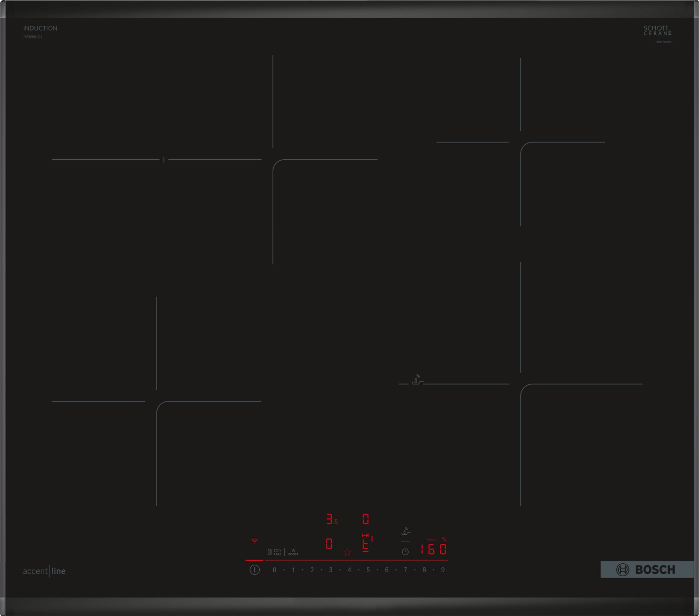Tap the red Wi-Fi Home Connect icon

[254, 541]
